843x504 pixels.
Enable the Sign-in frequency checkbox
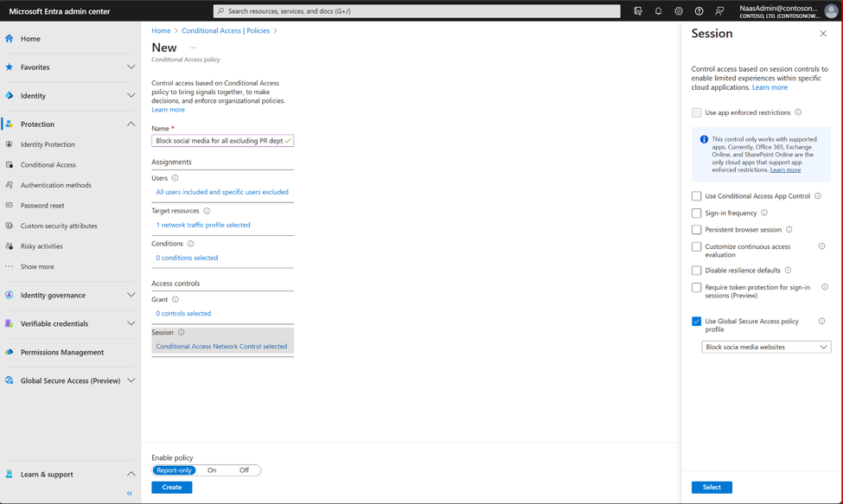tap(696, 213)
